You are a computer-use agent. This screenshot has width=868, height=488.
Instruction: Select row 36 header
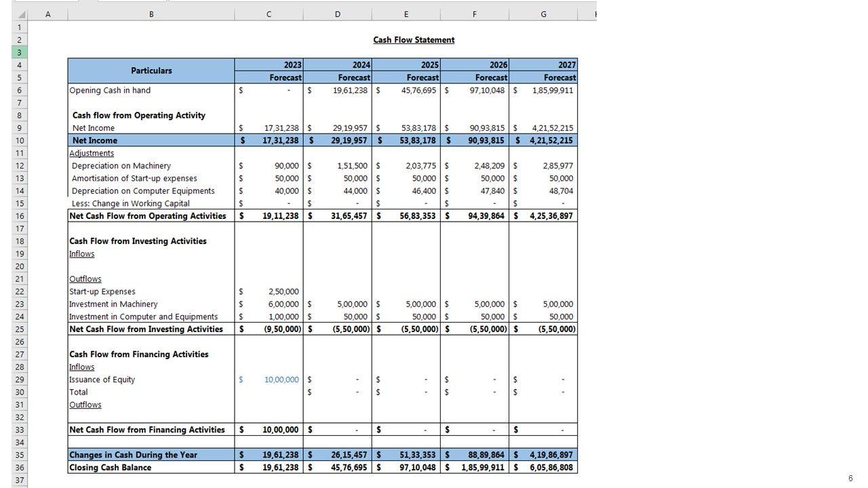click(x=20, y=468)
